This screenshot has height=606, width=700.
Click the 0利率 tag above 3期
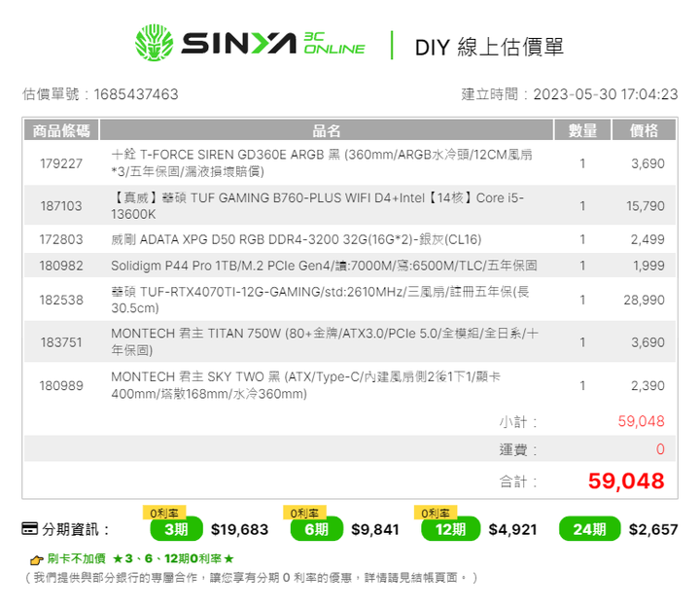164,513
